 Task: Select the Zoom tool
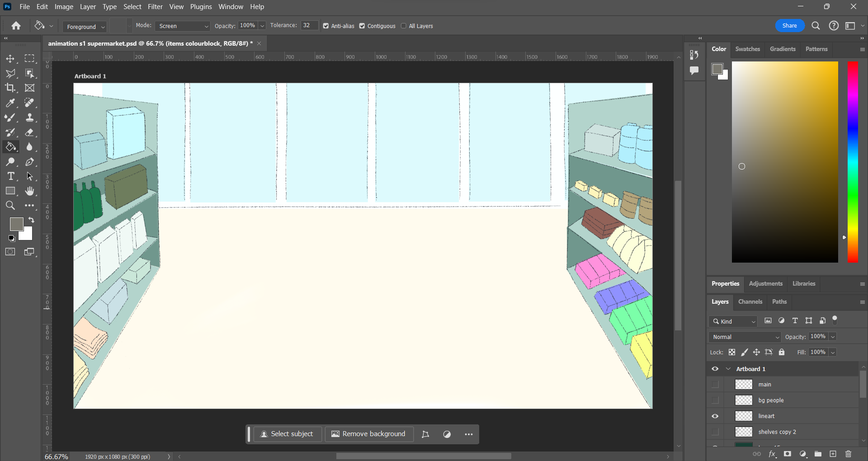coord(10,206)
